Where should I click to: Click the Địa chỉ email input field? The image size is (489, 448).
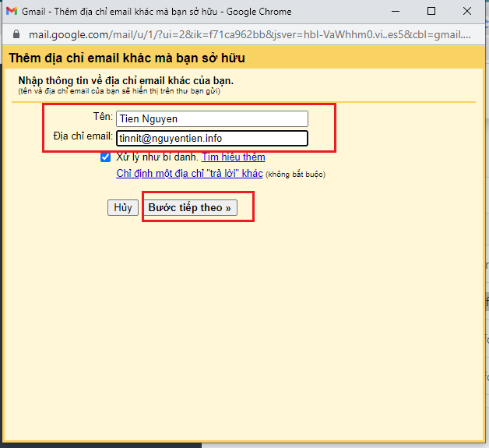coord(212,138)
